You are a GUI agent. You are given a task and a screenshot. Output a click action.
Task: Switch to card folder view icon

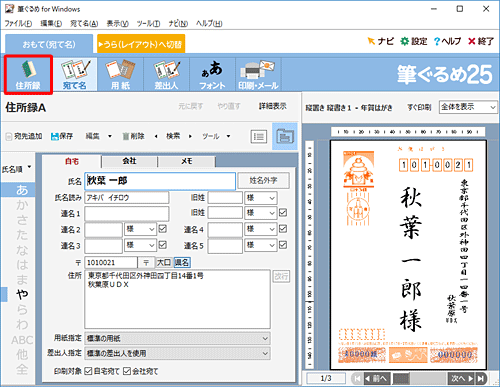click(285, 136)
